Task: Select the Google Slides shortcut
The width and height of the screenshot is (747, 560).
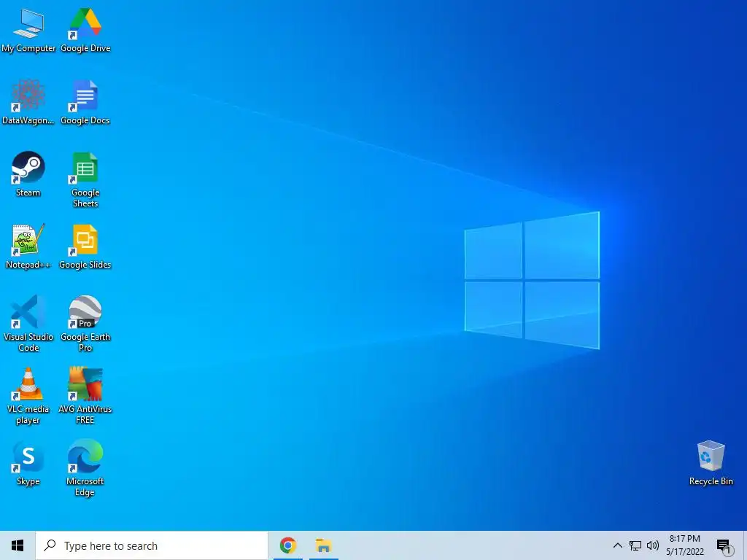Action: pos(85,246)
